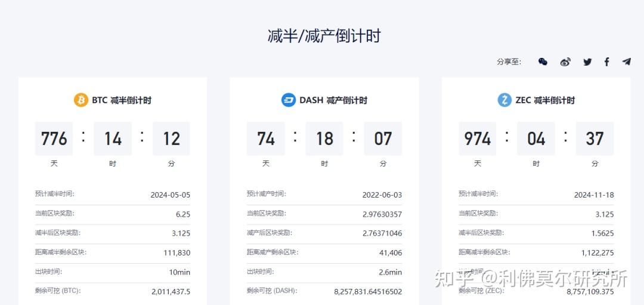This screenshot has width=644, height=305.
Task: Click DASH post-reduction reward 2.76371046
Action: point(382,233)
